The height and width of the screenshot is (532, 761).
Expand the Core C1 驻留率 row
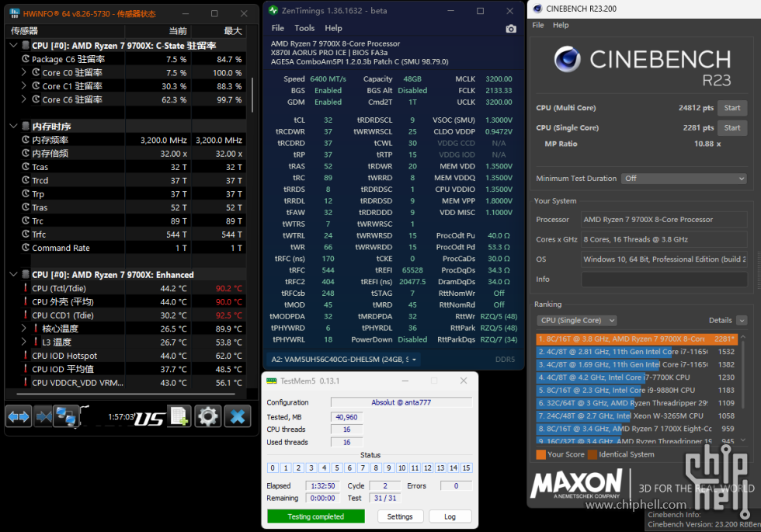pyautogui.click(x=24, y=86)
